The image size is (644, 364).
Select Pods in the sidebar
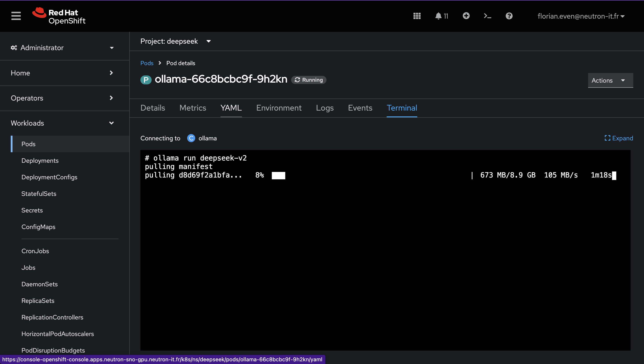(70, 144)
